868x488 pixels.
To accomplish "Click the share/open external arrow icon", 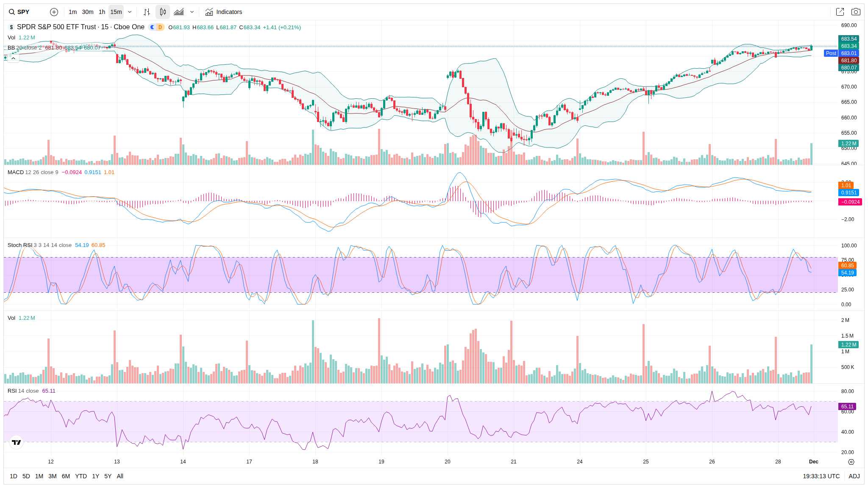I will point(840,12).
